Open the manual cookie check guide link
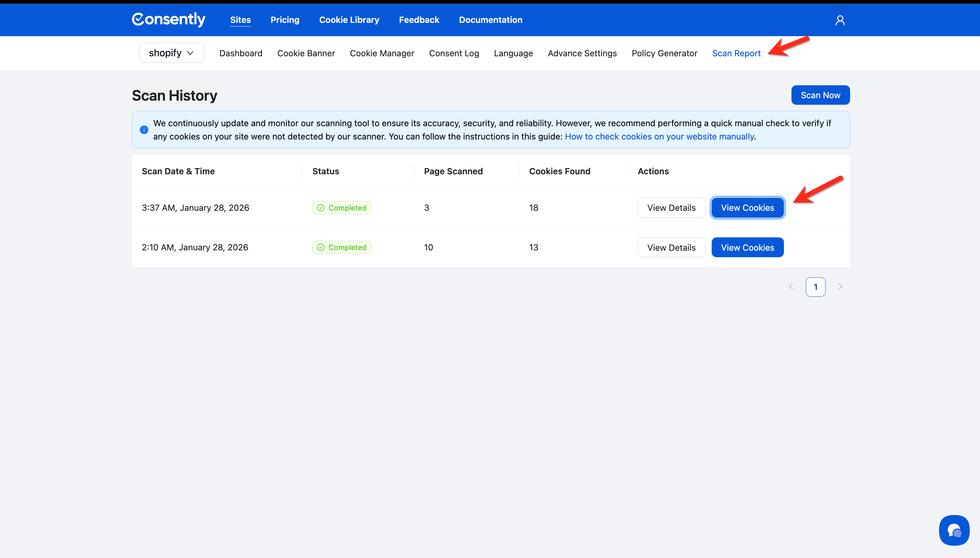 click(659, 136)
